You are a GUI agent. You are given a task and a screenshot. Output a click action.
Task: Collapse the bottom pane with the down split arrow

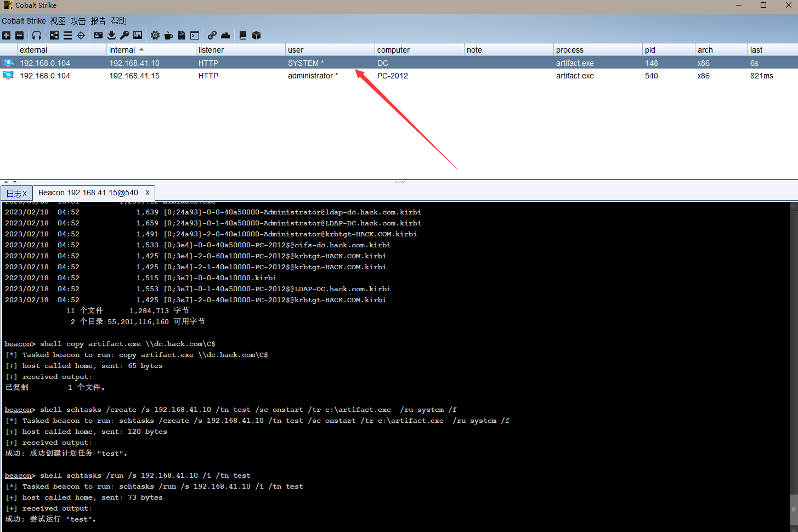point(15,182)
